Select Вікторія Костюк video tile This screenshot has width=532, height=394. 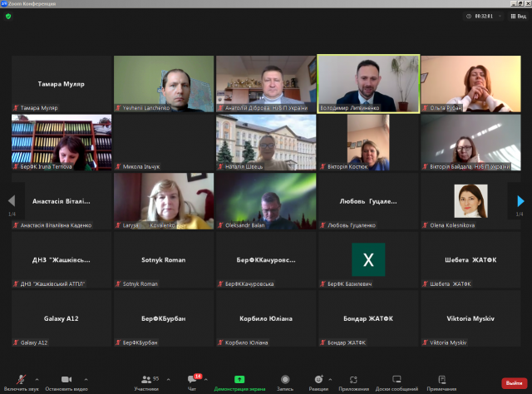coord(368,142)
